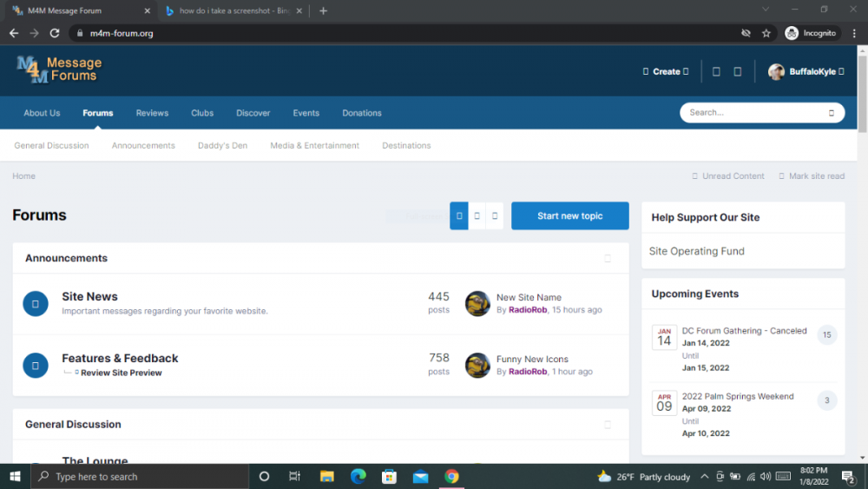This screenshot has width=868, height=489.
Task: Open the Site Operating Fund link
Action: pos(697,251)
